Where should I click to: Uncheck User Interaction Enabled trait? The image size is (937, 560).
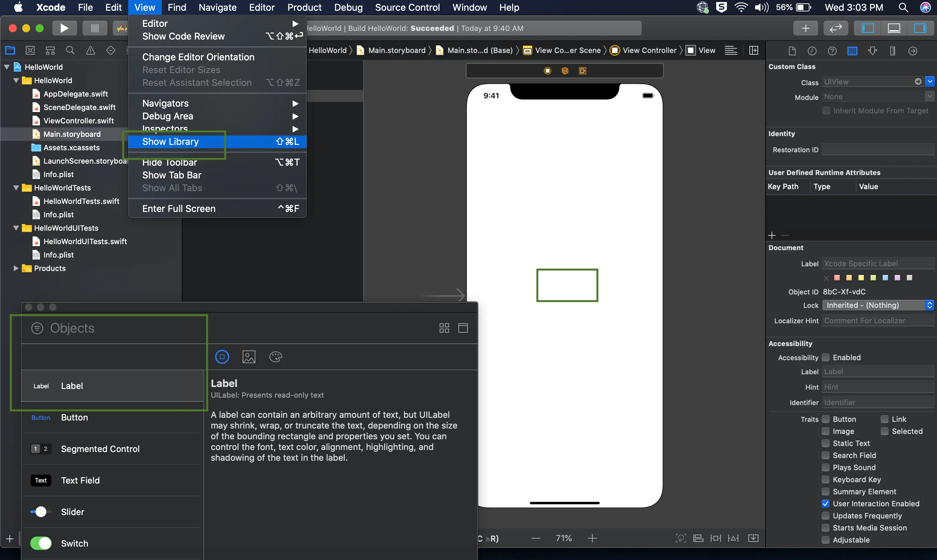click(x=826, y=504)
